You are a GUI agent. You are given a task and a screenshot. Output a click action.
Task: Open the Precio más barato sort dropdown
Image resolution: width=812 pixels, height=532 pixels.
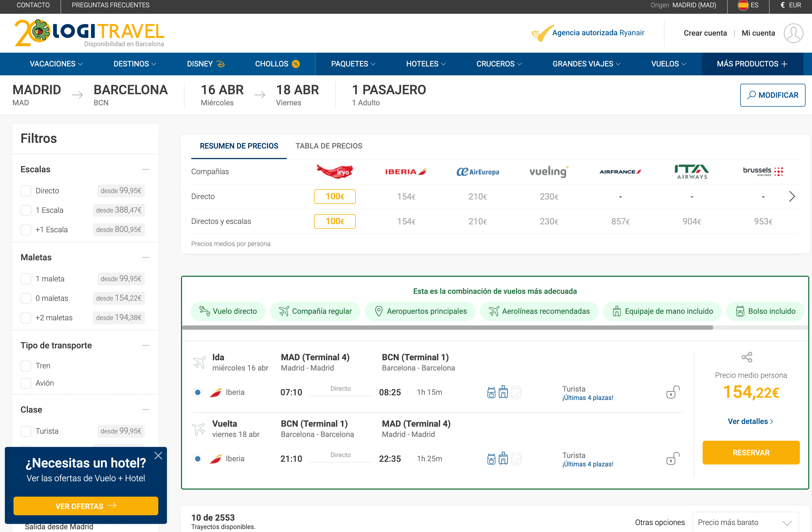pos(745,522)
